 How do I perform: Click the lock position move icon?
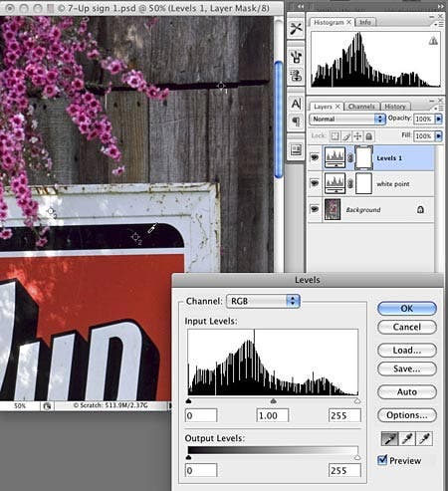(x=357, y=136)
